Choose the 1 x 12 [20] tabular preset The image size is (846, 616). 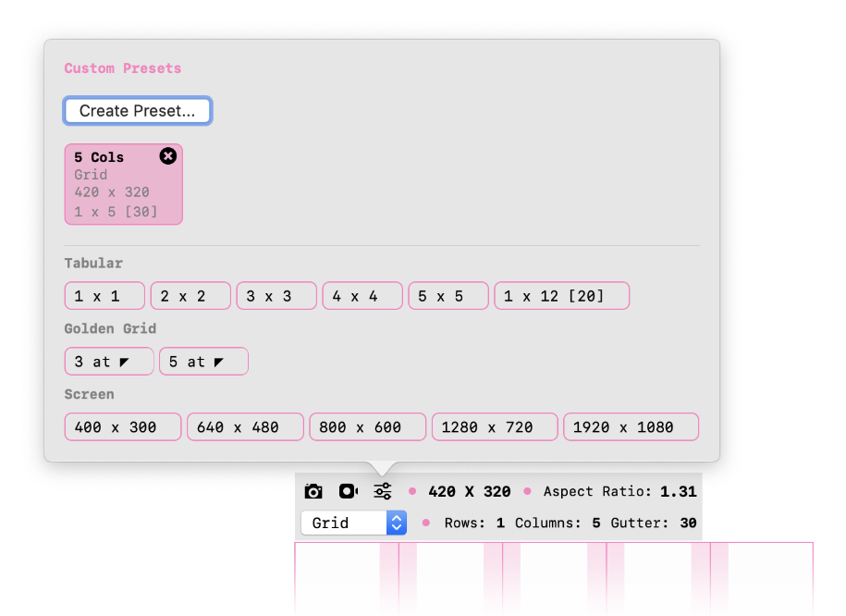[561, 296]
